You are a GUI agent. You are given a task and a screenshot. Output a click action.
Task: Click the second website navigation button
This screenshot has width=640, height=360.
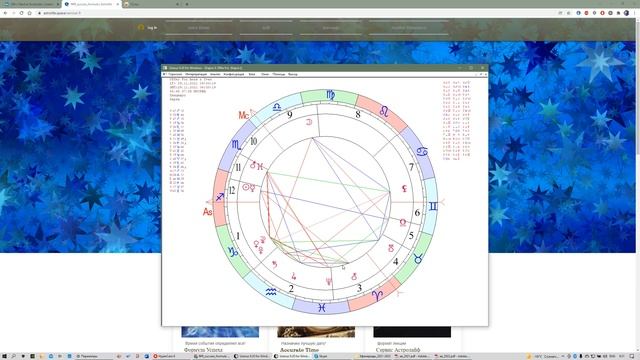[x=266, y=28]
